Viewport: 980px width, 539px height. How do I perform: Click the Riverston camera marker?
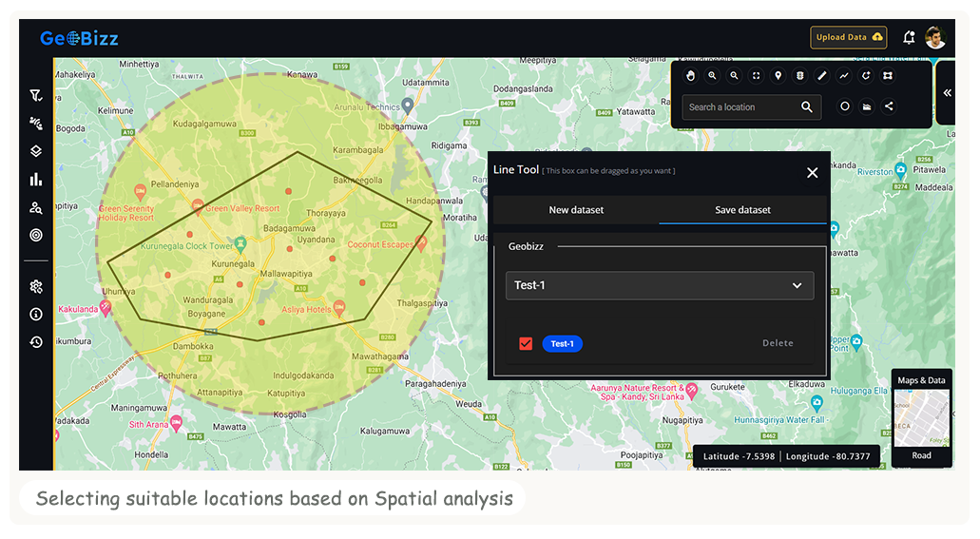click(x=900, y=169)
